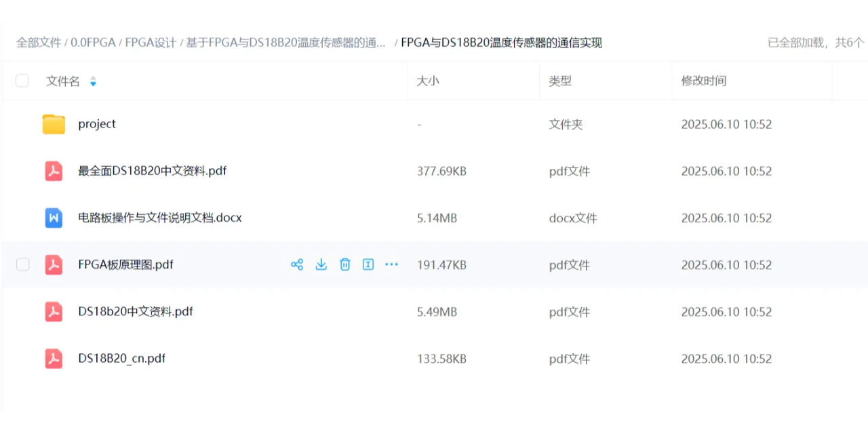Delete the FPGA板原理图.pdf file
868x434 pixels.
pyautogui.click(x=344, y=264)
